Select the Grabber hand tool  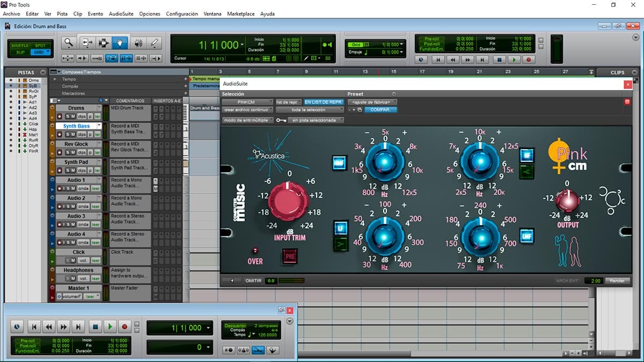(120, 43)
